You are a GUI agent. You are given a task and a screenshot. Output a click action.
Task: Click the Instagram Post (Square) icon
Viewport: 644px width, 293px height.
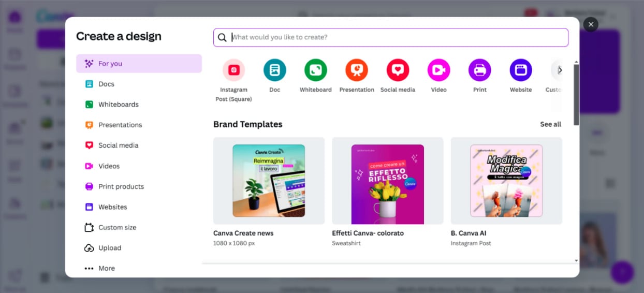(233, 70)
